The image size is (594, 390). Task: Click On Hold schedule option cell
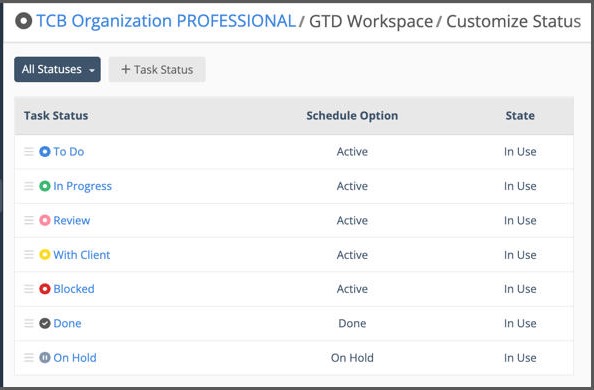pos(352,357)
